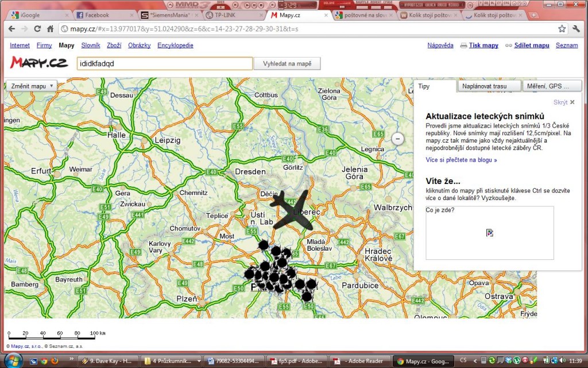Click the Tisk mapy print link

coord(483,45)
